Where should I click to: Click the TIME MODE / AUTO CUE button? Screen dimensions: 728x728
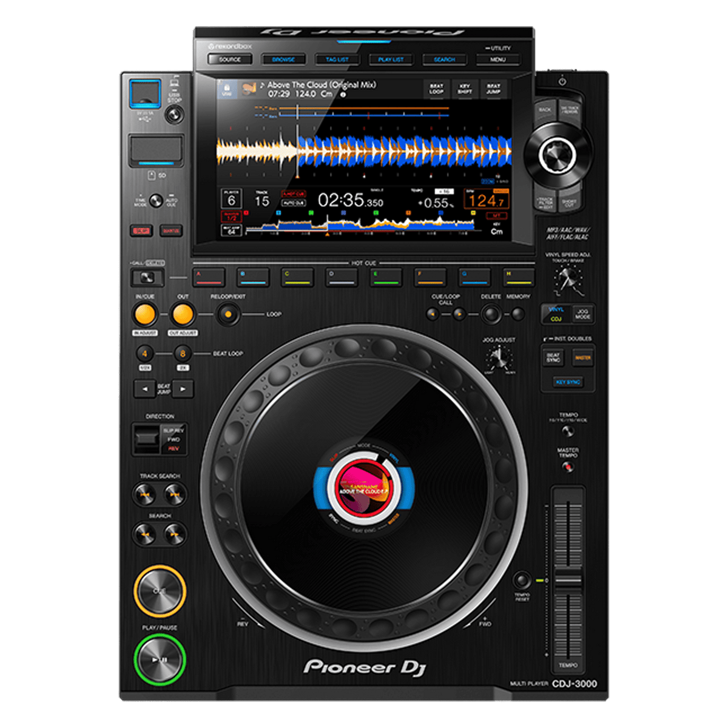click(x=156, y=200)
